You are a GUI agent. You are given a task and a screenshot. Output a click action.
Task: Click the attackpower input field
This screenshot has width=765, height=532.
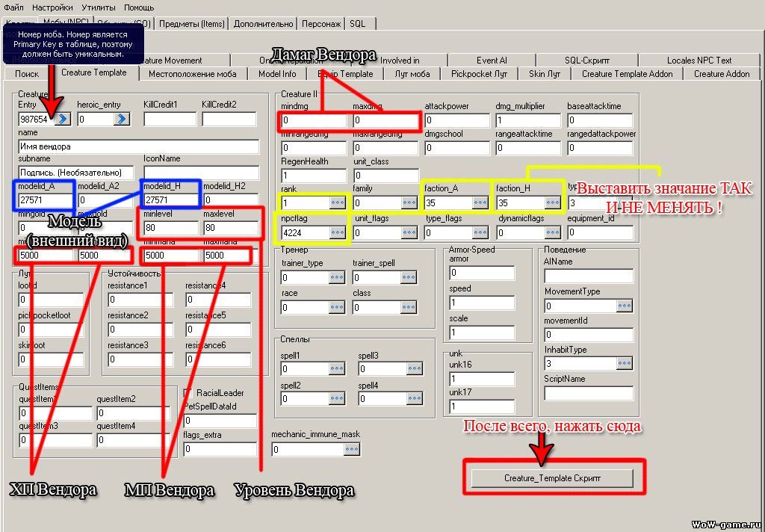click(x=456, y=120)
